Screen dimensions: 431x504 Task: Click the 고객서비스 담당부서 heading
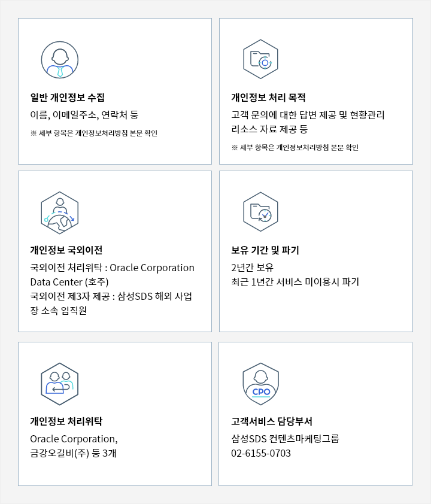click(272, 421)
